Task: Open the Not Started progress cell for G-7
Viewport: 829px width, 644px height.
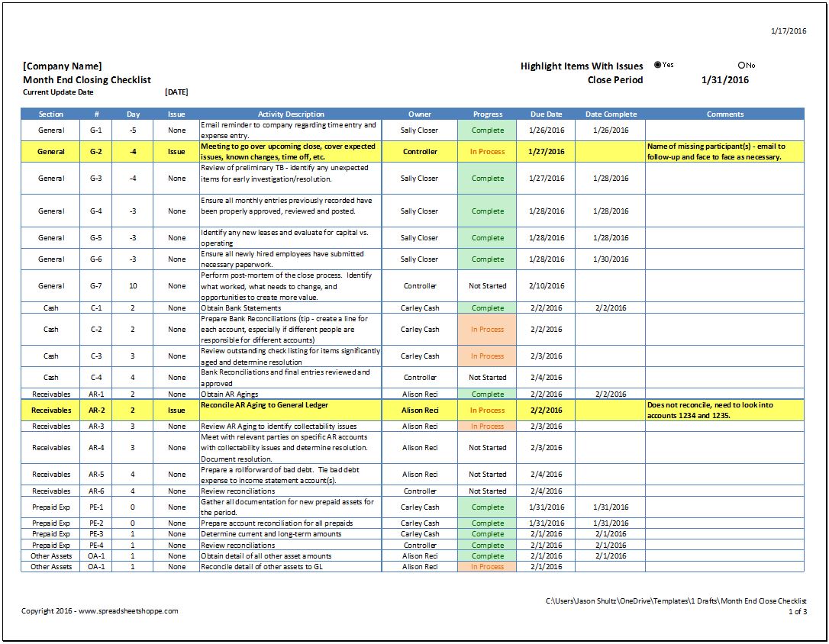Action: (x=487, y=286)
